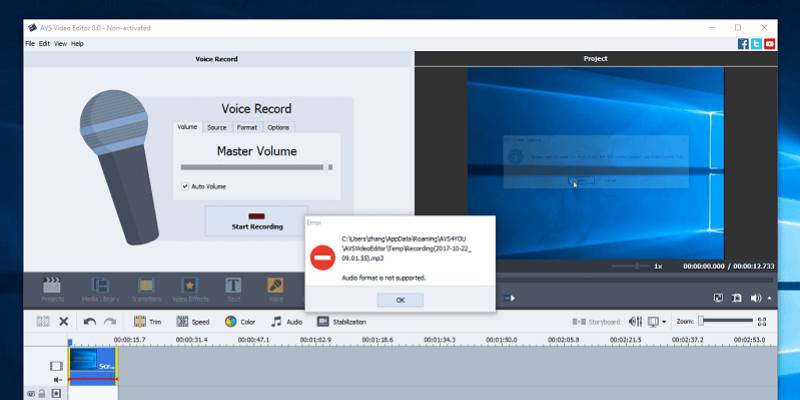
Task: Open the Facebook page icon
Action: coord(743,44)
